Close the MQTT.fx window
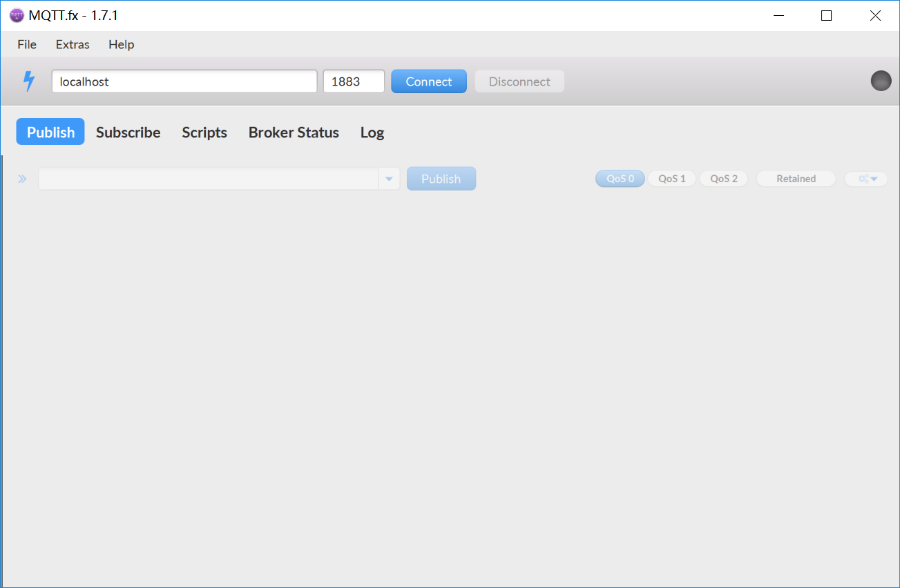This screenshot has height=588, width=900. [x=875, y=15]
